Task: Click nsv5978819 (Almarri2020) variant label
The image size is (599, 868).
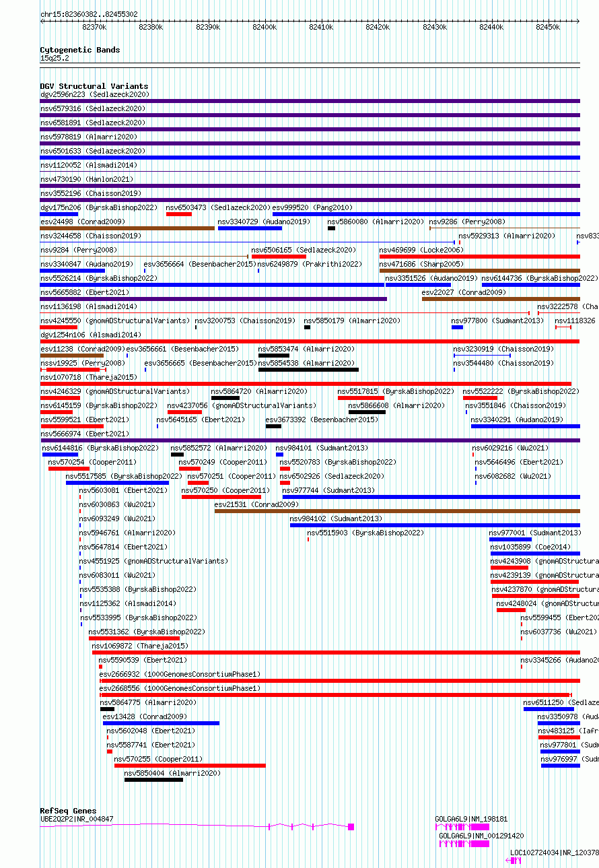Action: click(x=89, y=137)
